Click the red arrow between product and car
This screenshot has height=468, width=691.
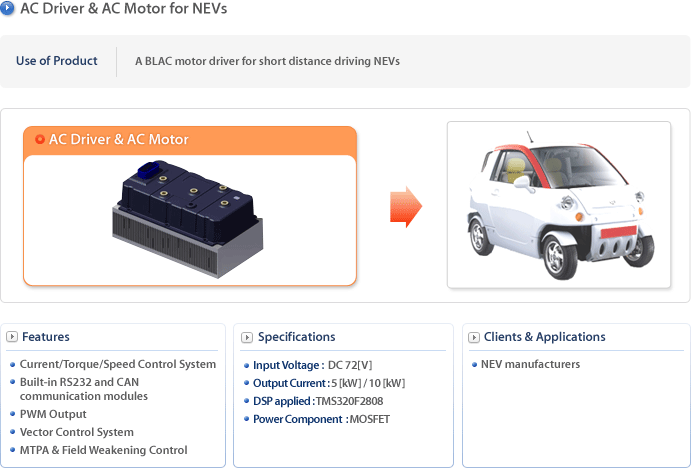click(406, 207)
